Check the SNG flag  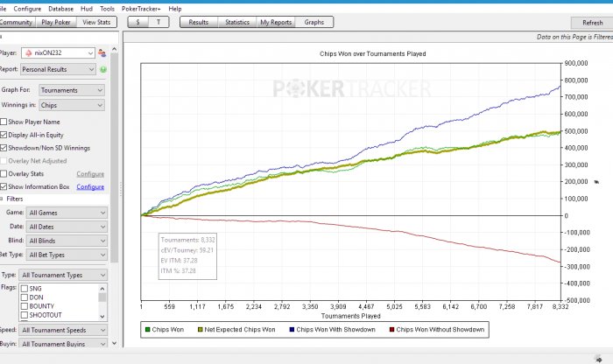25,289
